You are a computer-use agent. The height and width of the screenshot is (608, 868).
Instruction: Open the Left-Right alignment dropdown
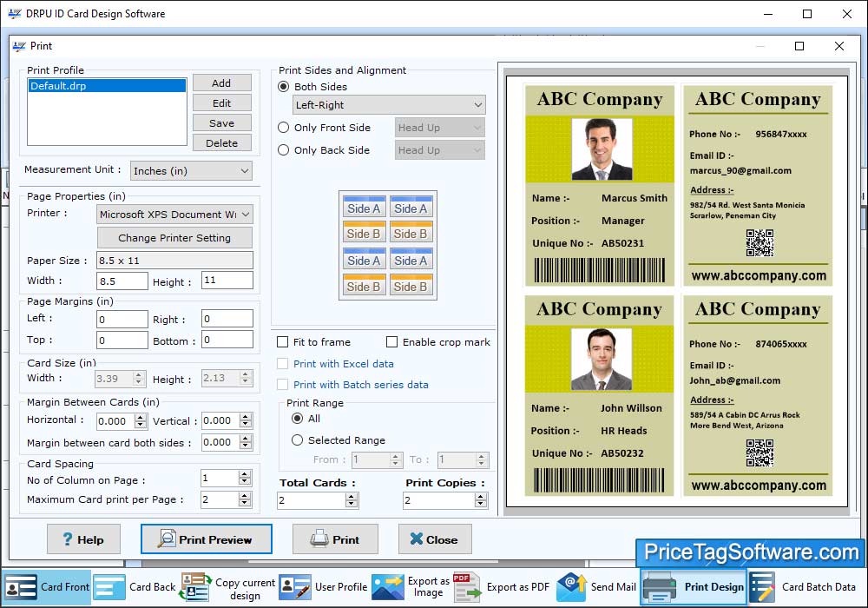pos(389,104)
